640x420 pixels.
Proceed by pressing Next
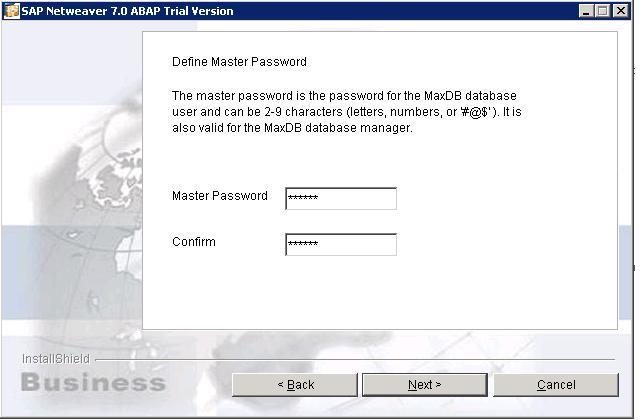(x=424, y=385)
